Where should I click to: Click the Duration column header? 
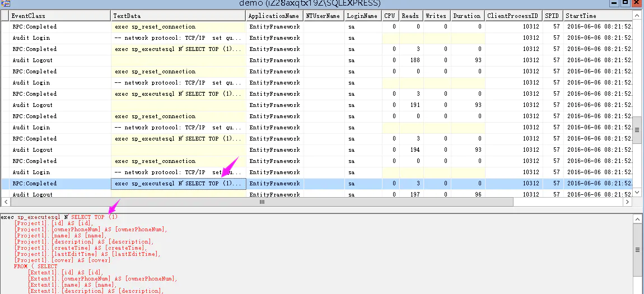[468, 16]
